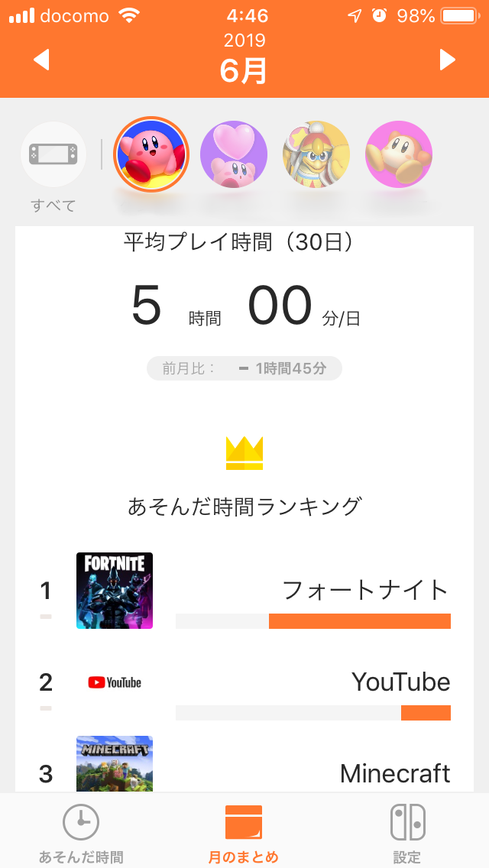
Task: Open the フォートナイト ranking entry title
Action: coord(365,590)
